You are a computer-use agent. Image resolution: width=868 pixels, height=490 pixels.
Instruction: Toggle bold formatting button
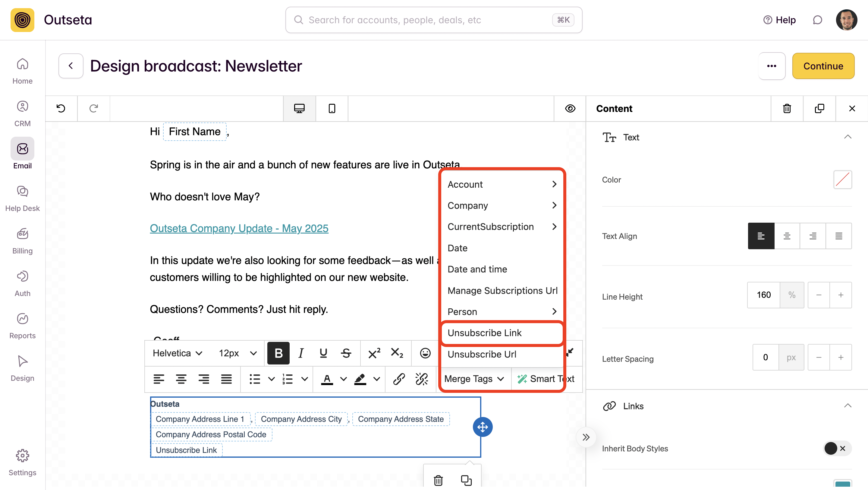(x=278, y=353)
